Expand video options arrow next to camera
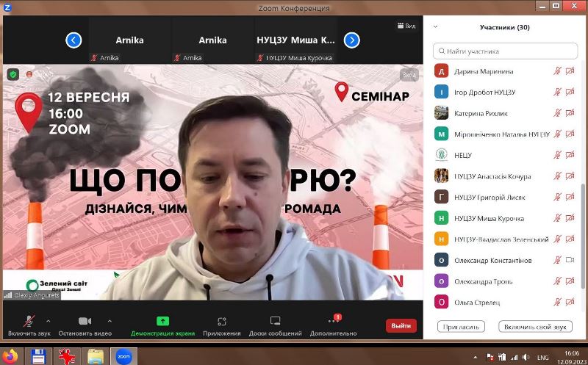Screen dimensions: 588x365 (110, 321)
